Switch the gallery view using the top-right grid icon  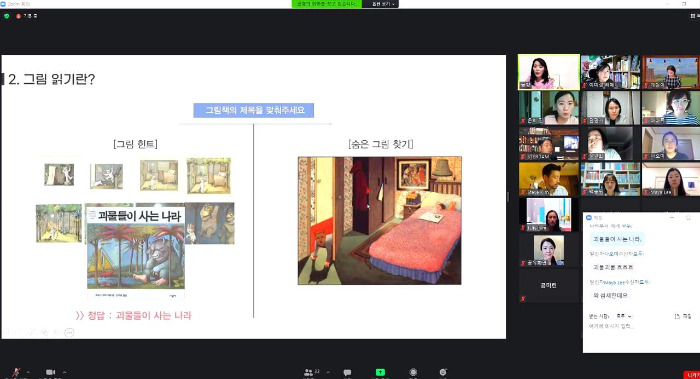coord(694,16)
